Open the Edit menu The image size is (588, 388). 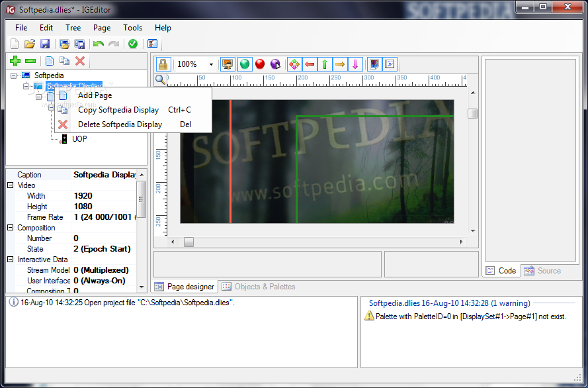click(x=46, y=28)
